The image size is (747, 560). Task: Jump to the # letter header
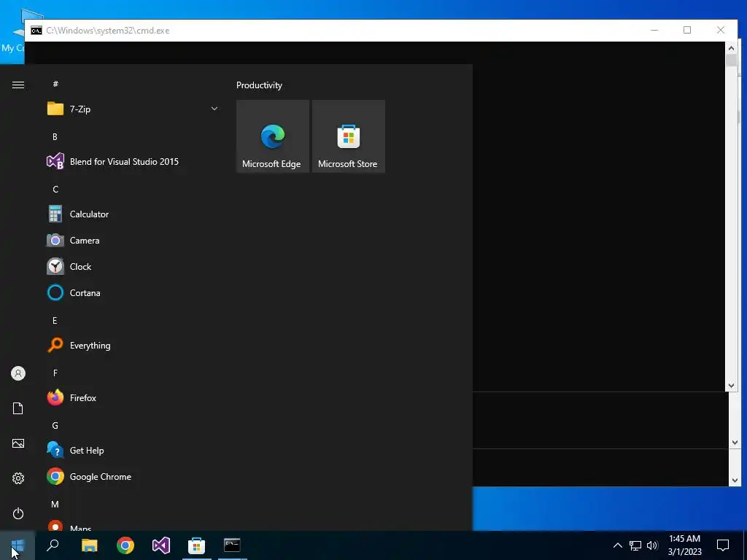[x=55, y=84]
